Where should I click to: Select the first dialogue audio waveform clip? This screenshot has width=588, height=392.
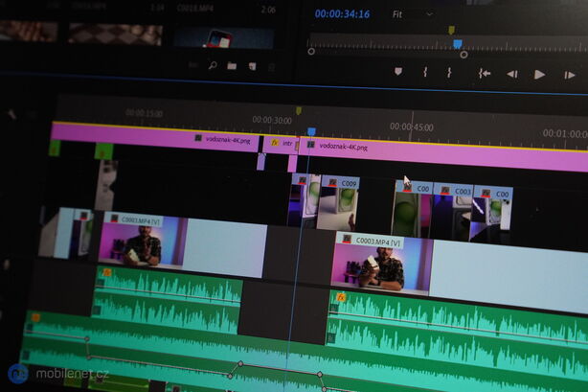click(167, 299)
